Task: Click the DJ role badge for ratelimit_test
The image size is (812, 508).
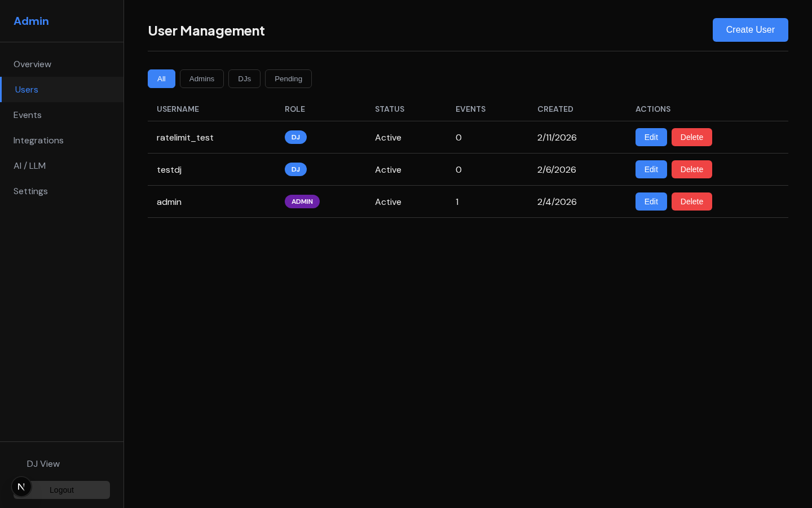Action: click(295, 137)
